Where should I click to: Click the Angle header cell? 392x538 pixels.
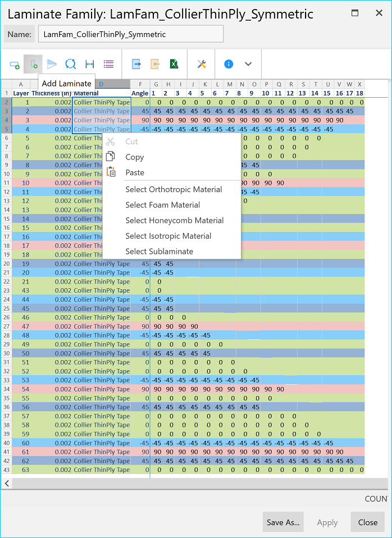(x=140, y=93)
